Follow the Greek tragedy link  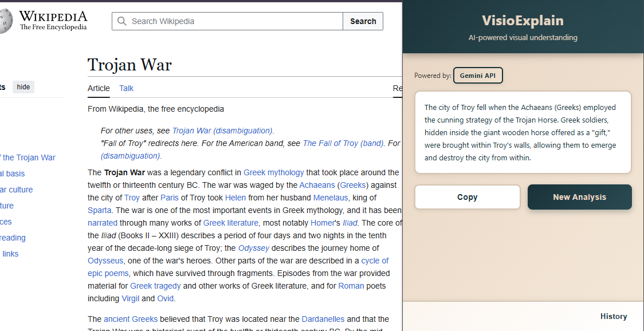pyautogui.click(x=155, y=286)
